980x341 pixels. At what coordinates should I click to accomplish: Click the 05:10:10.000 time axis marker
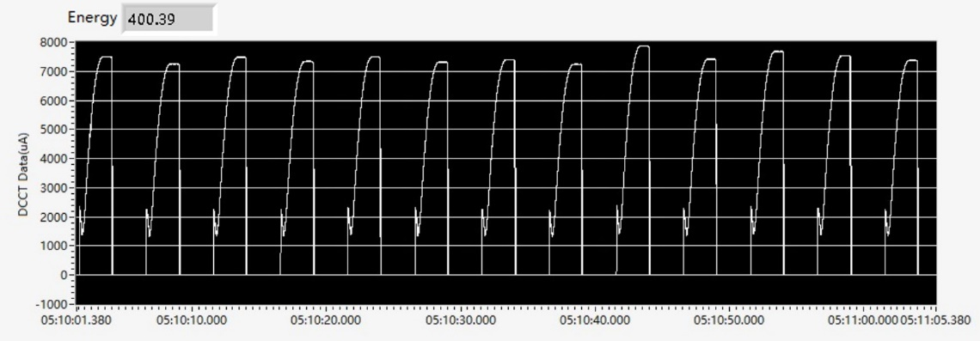(x=191, y=321)
